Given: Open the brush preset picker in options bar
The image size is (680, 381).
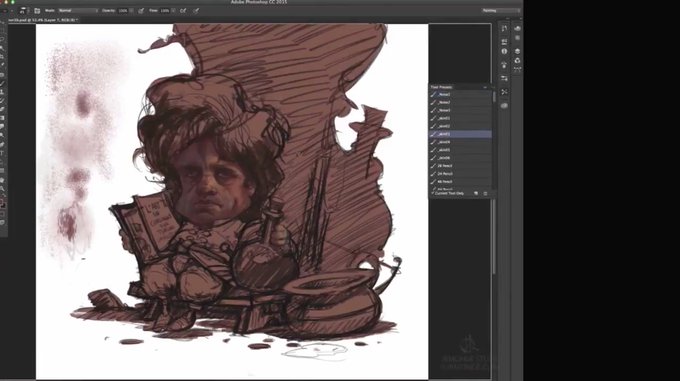Looking at the screenshot, I should (x=23, y=10).
